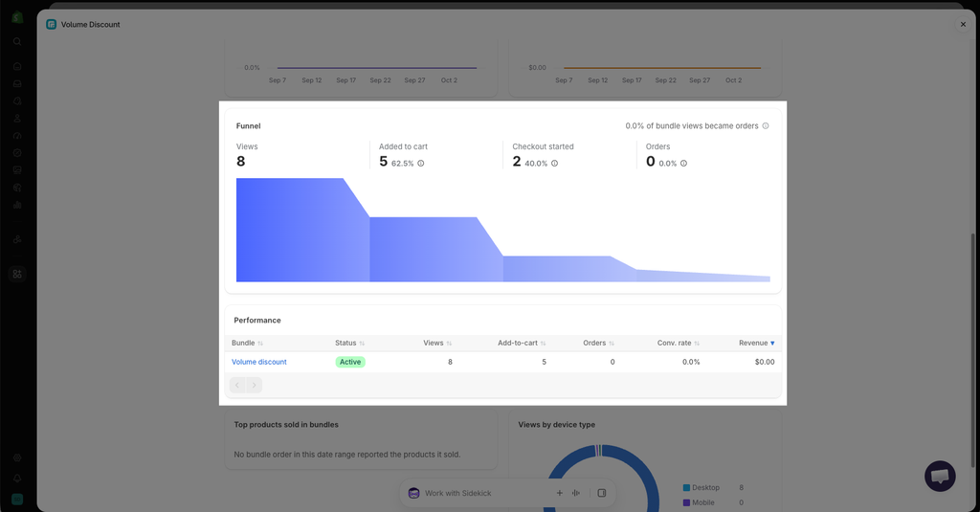Viewport: 980px width, 512px height.
Task: Sort Performance table by Bundle column
Action: (248, 343)
